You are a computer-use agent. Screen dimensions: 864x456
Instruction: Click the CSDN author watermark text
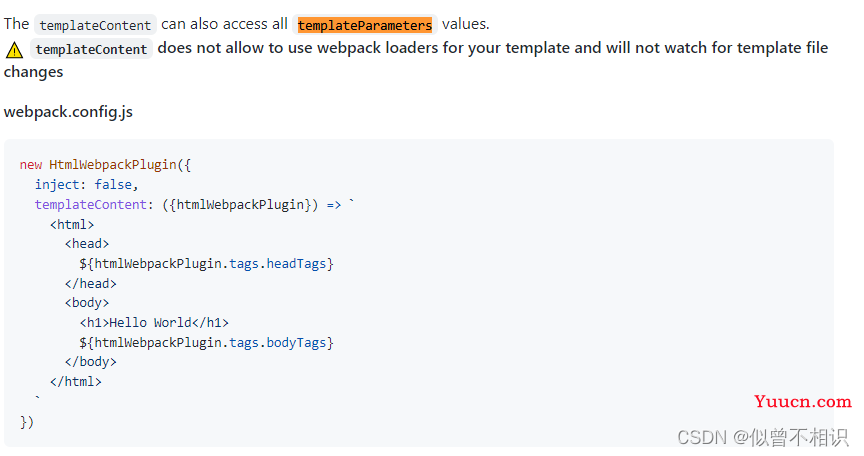coord(763,437)
